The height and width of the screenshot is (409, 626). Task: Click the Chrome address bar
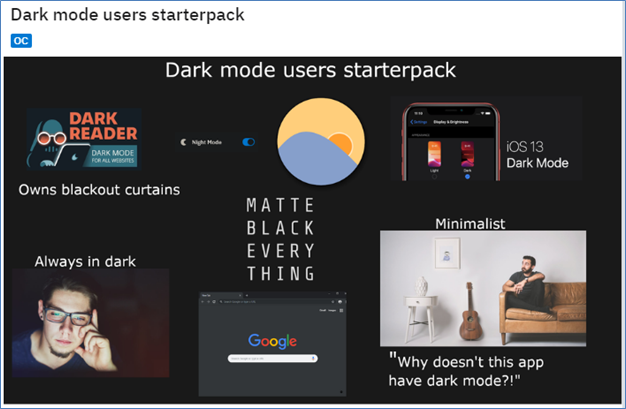pyautogui.click(x=275, y=302)
